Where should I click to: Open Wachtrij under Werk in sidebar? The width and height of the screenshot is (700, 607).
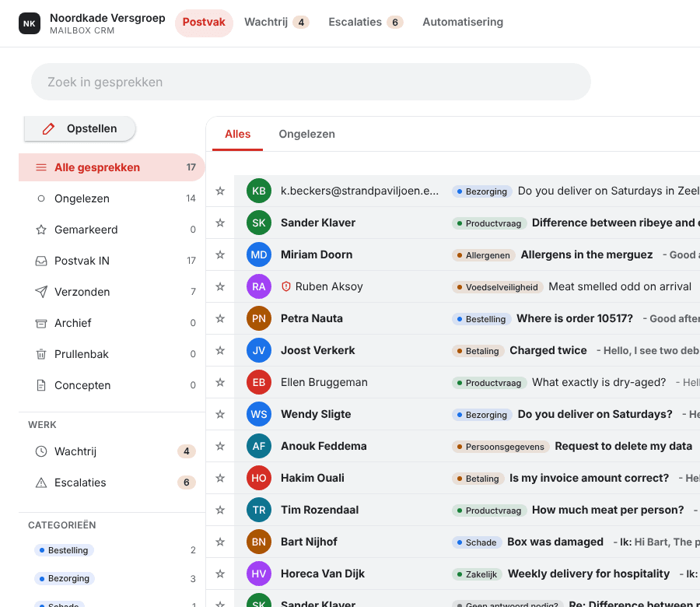[x=111, y=451]
